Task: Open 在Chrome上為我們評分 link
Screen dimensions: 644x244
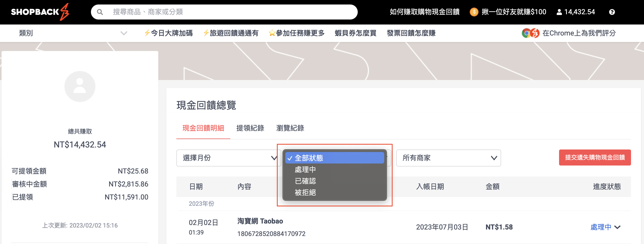Action: pyautogui.click(x=579, y=33)
